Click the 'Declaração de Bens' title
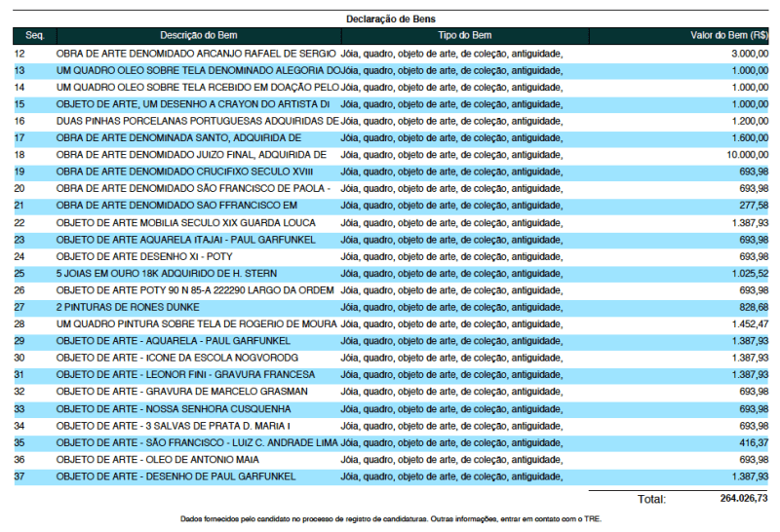Viewport: 780px width, 532px height. (390, 19)
